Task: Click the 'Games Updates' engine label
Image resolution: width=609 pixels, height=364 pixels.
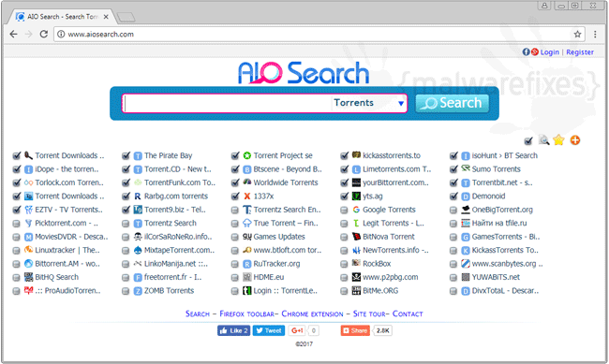Action: pos(279,237)
